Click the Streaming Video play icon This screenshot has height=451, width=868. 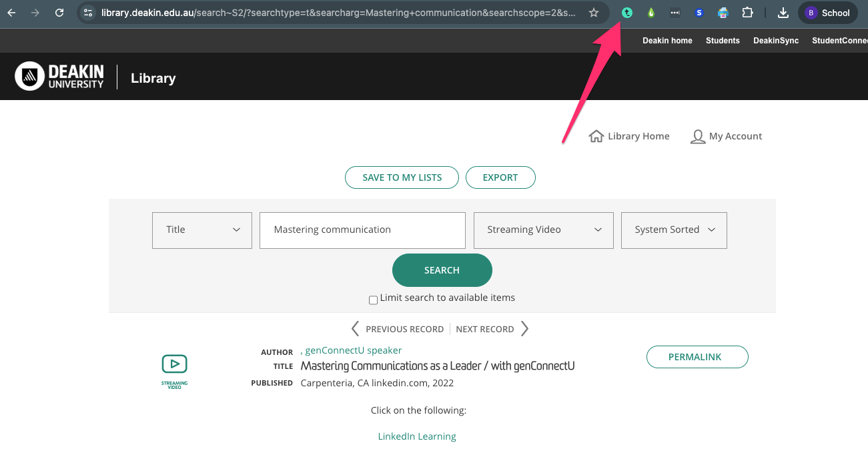pos(174,364)
